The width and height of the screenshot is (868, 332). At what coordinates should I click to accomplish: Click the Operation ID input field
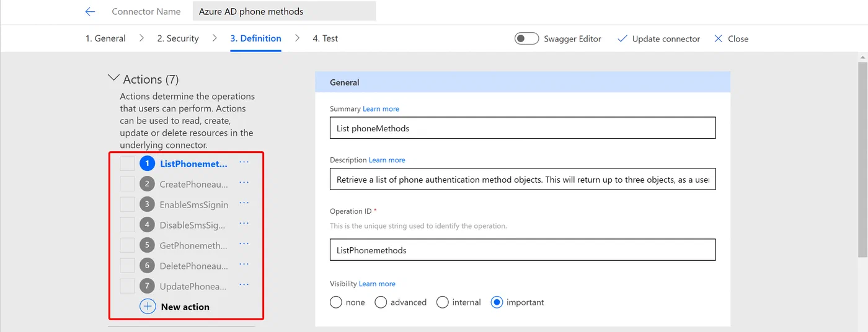click(x=523, y=250)
